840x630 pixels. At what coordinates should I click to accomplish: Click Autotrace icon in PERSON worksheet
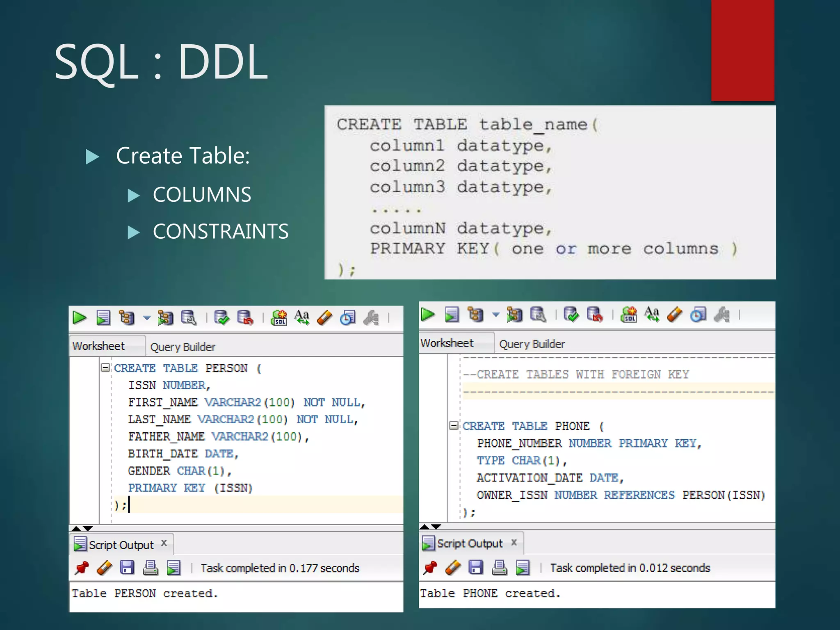pos(165,317)
